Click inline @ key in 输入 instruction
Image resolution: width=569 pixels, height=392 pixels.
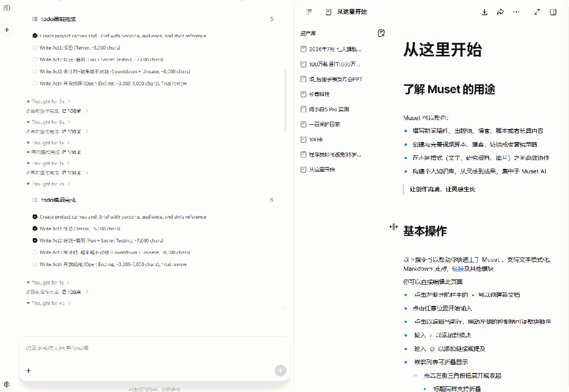click(x=432, y=349)
